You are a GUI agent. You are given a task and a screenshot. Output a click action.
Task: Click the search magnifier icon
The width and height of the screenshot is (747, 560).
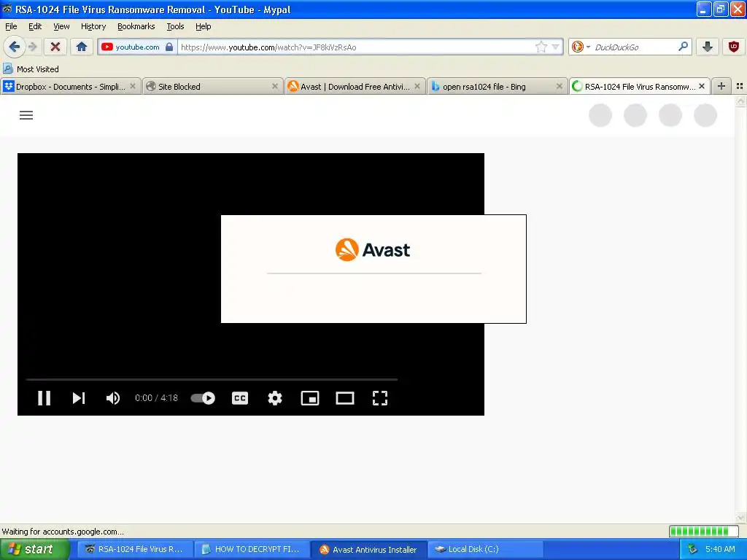click(683, 47)
